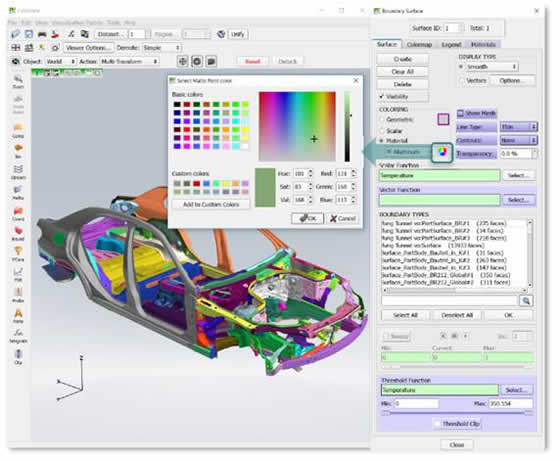Toggle the Visibility checkbox

pyautogui.click(x=381, y=96)
